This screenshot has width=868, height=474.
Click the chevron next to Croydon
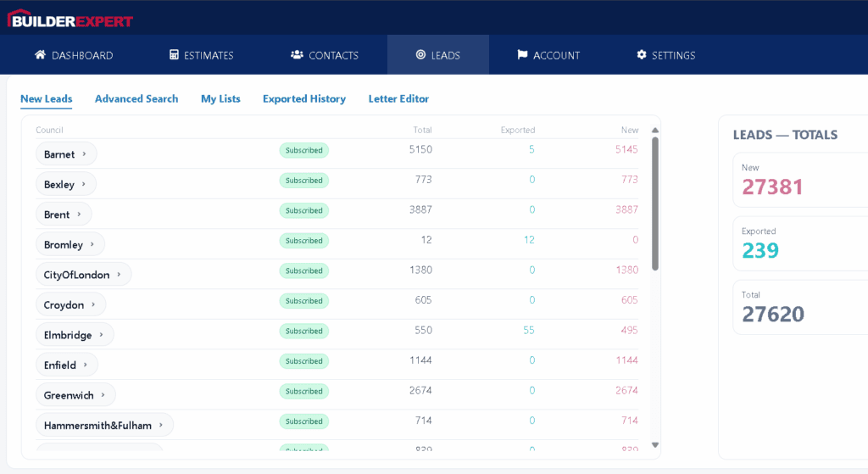click(93, 304)
